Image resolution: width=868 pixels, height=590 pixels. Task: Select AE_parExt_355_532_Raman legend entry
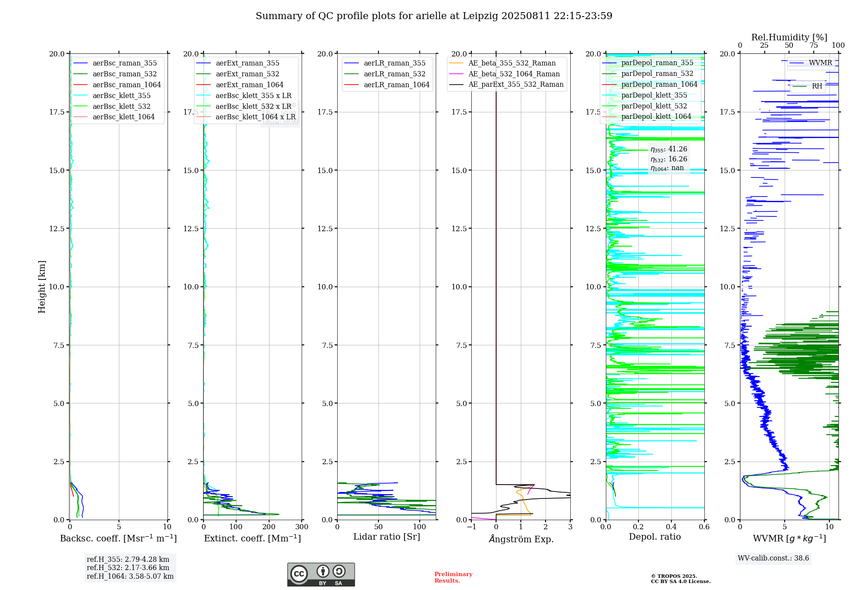(x=507, y=85)
